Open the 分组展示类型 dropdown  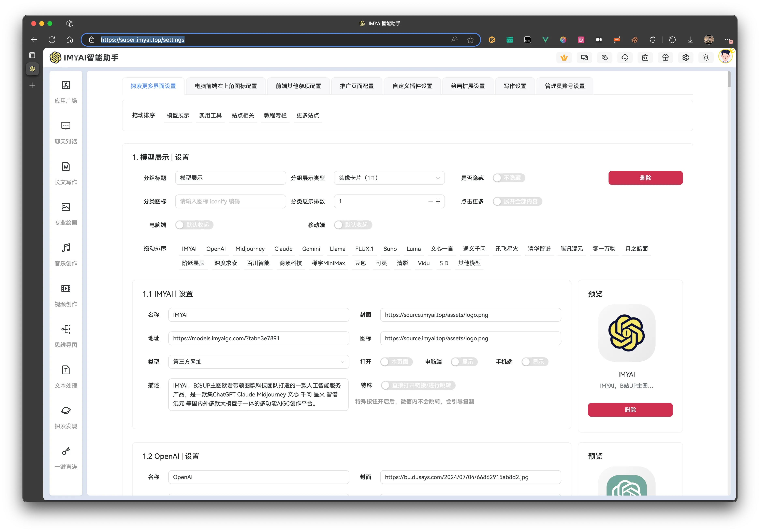[x=389, y=178]
